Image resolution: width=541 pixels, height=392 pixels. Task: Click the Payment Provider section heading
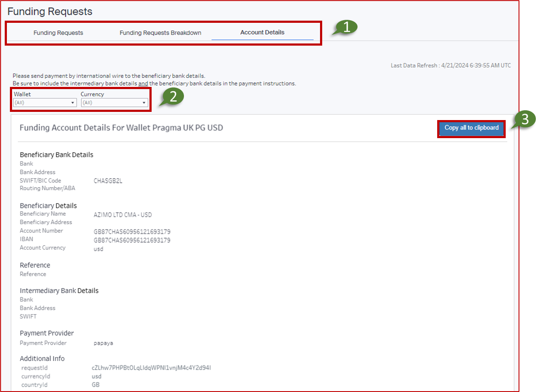point(47,333)
